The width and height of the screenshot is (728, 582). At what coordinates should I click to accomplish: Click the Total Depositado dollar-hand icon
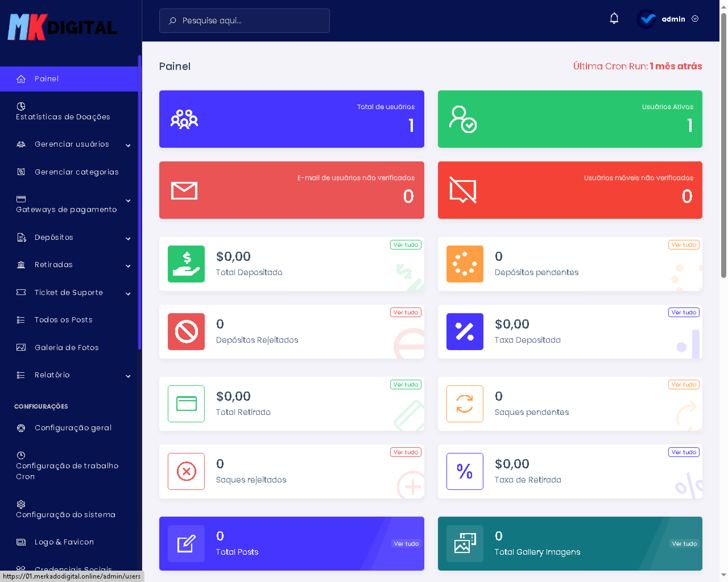pos(186,264)
